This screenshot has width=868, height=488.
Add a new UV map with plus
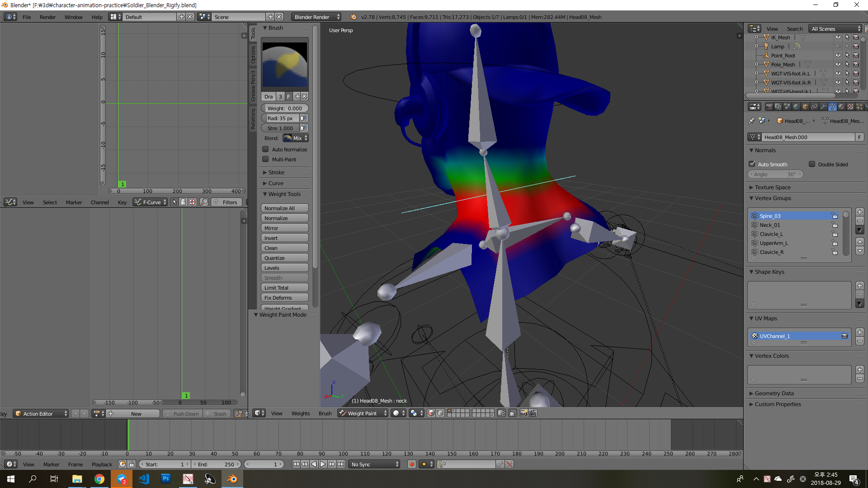[860, 332]
